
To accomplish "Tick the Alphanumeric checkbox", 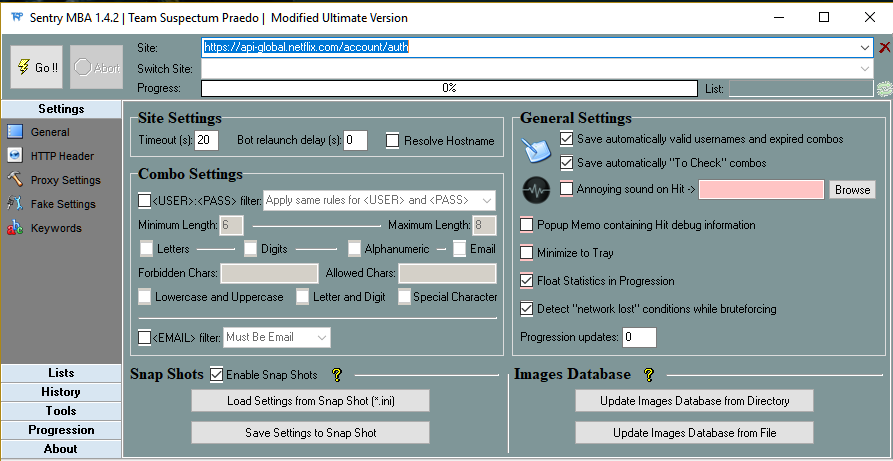I will tap(354, 248).
